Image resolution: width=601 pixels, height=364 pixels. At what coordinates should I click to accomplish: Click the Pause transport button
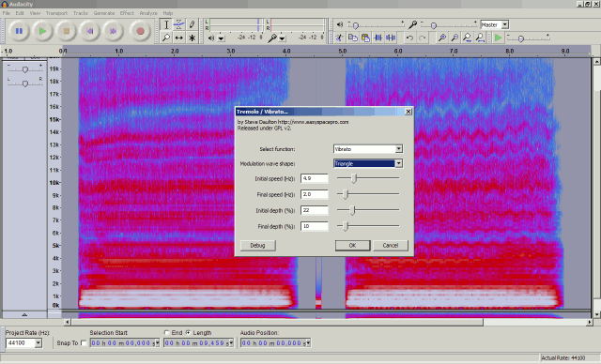[19, 31]
